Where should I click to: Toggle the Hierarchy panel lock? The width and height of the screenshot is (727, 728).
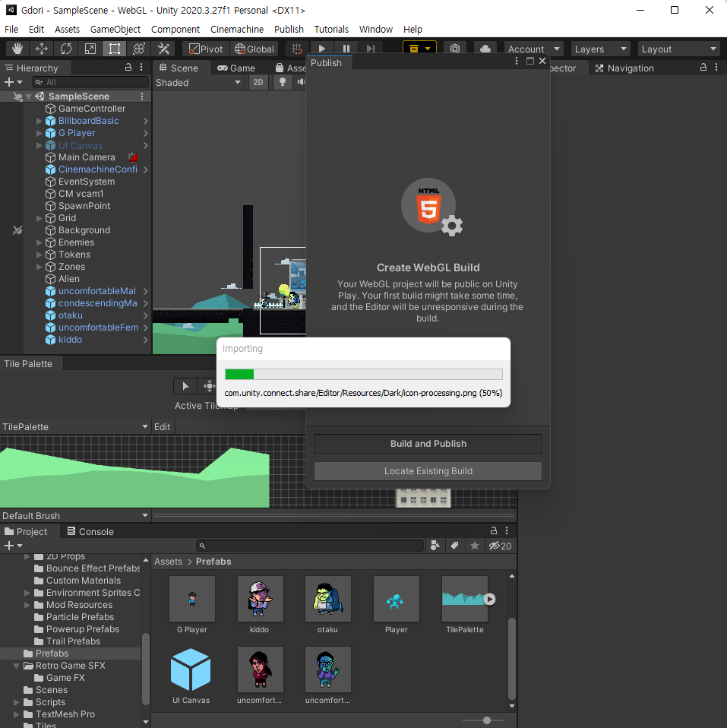(x=128, y=68)
